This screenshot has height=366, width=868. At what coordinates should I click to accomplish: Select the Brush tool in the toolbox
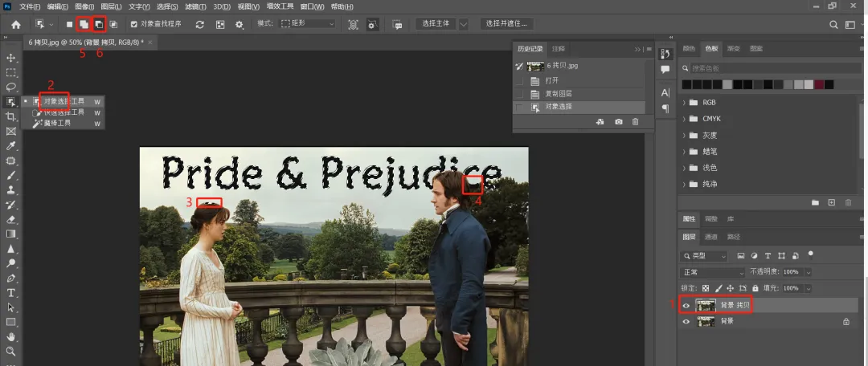pos(10,175)
